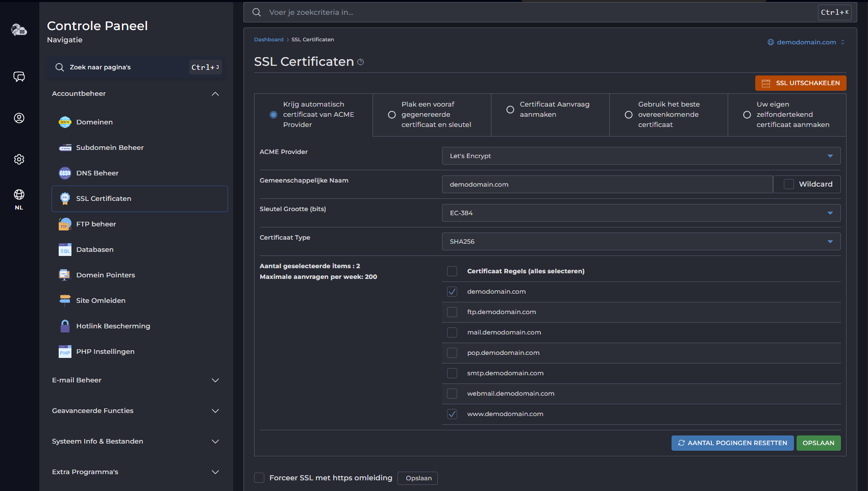Click the magnifier icon in the top search bar

(x=257, y=12)
